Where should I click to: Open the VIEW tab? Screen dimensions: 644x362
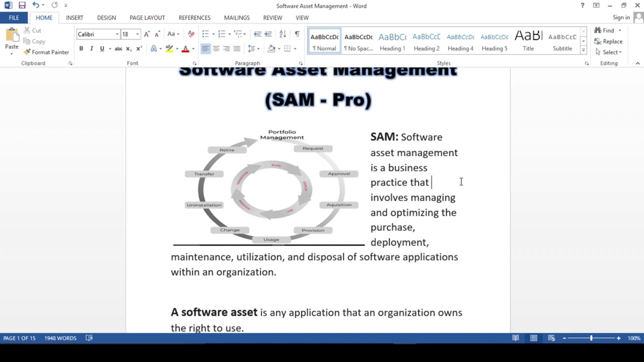point(302,18)
